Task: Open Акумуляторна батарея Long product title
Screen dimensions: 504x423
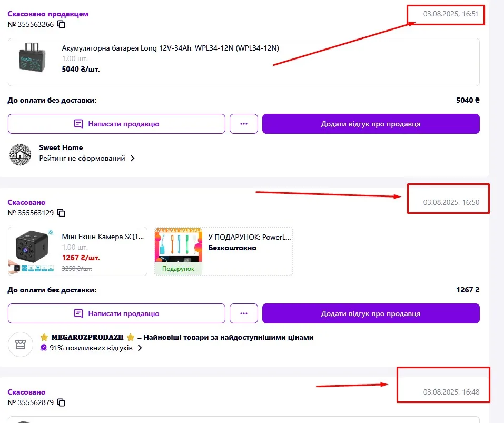Action: (x=170, y=48)
